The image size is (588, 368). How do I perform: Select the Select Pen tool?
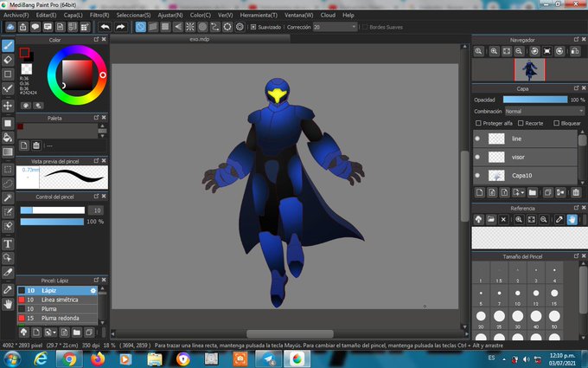click(8, 212)
